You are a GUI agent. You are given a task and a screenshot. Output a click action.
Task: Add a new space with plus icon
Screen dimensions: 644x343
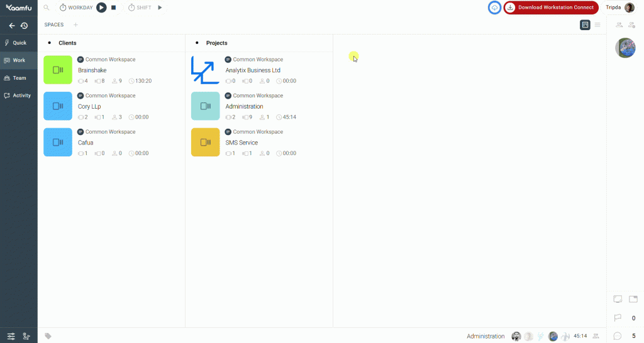coord(75,25)
